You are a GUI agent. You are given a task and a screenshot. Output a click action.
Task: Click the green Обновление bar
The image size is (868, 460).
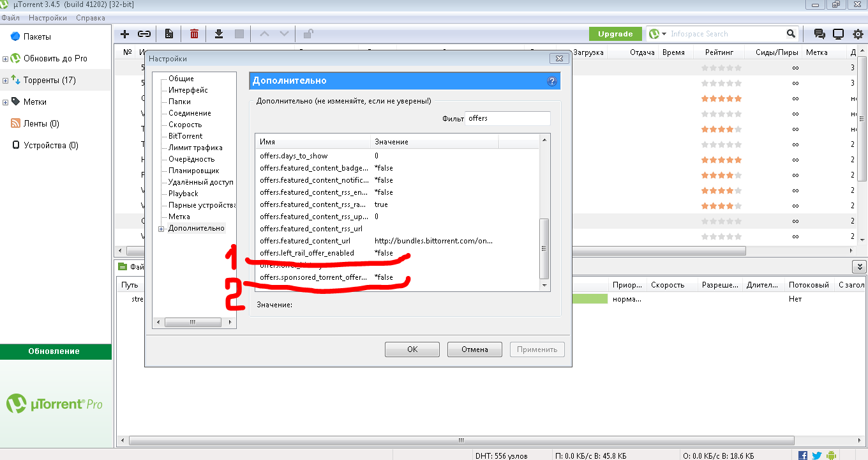coord(56,351)
